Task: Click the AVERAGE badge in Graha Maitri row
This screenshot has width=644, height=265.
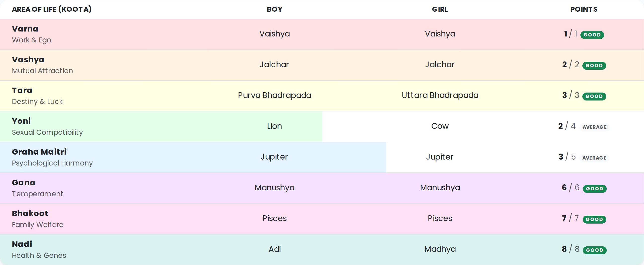Action: pos(594,158)
